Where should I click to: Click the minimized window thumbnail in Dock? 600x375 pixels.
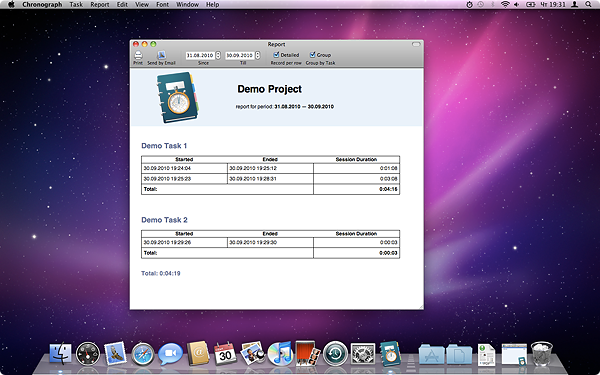pos(514,354)
